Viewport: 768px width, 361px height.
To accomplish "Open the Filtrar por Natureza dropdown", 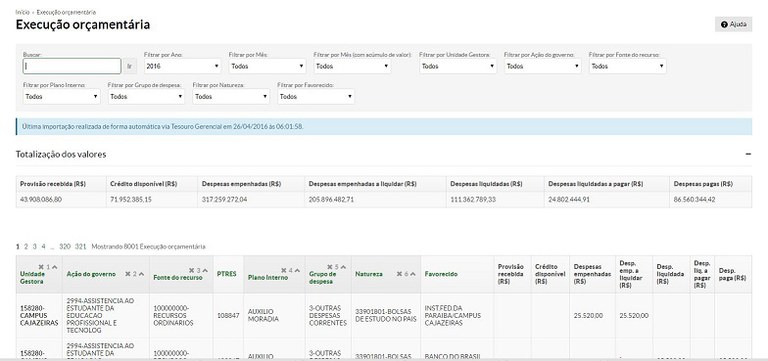I will point(231,96).
